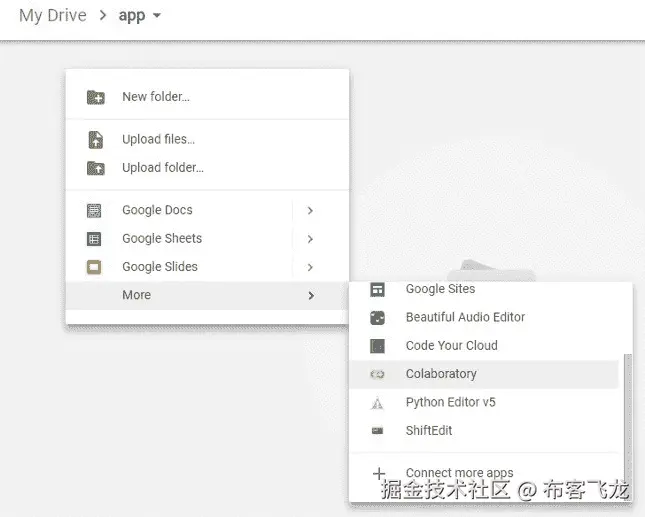The image size is (645, 517).
Task: Click the ShiftEdit icon
Action: pyautogui.click(x=377, y=431)
